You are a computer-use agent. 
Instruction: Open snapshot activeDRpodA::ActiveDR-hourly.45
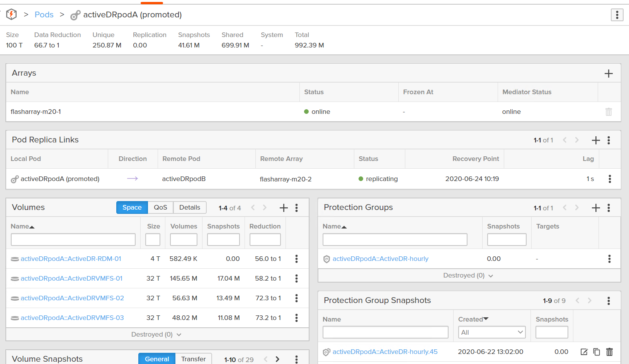(x=385, y=352)
